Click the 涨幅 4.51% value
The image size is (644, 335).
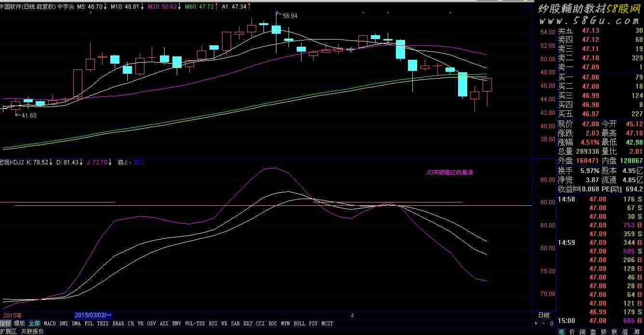click(590, 142)
